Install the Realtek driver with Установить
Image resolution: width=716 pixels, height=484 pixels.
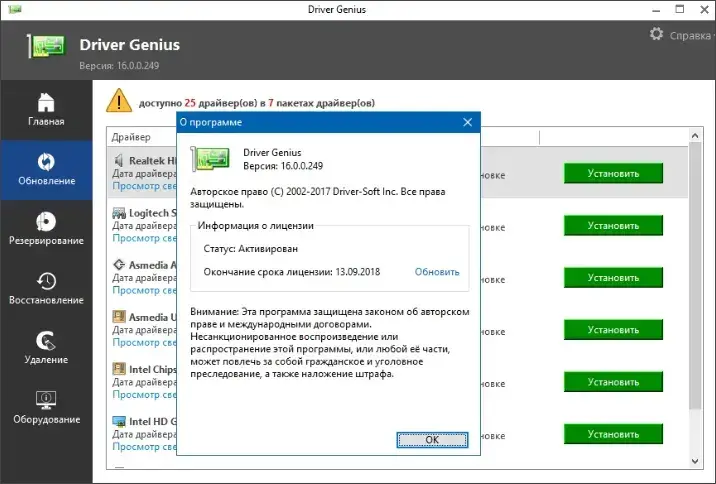(x=613, y=174)
